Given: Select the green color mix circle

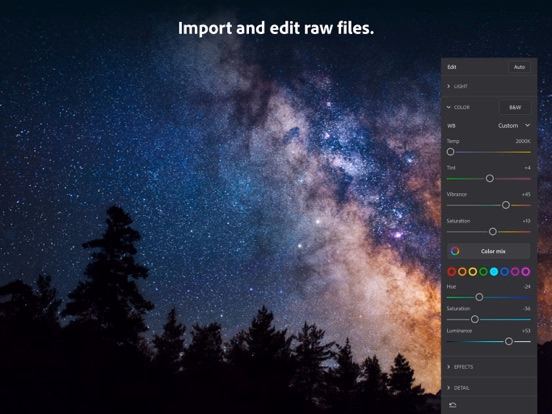Looking at the screenshot, I should pyautogui.click(x=483, y=271).
